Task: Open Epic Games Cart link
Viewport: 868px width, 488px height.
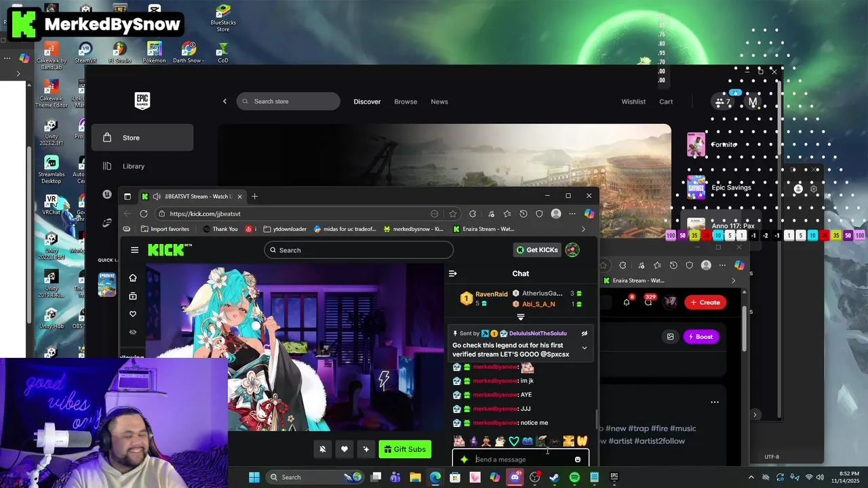Action: (x=666, y=102)
